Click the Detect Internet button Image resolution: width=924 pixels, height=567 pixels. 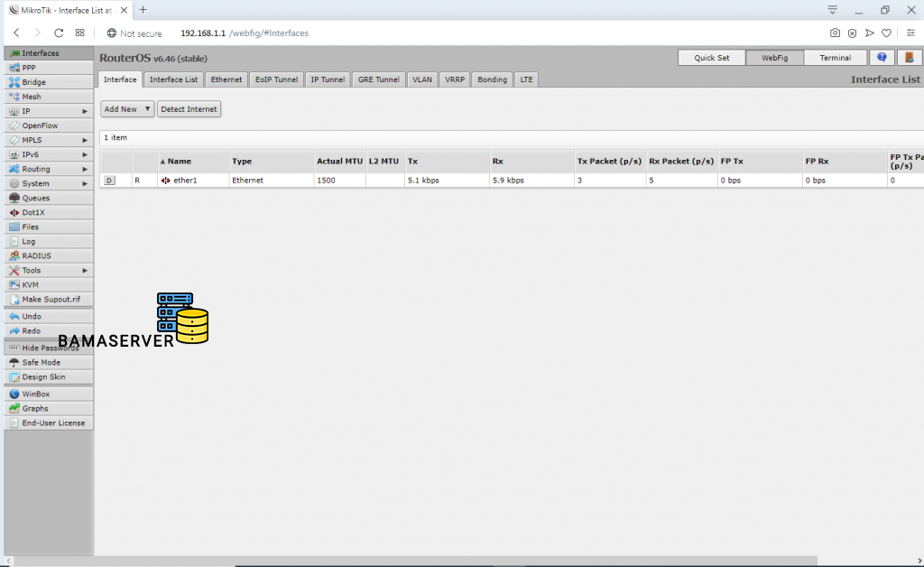[189, 109]
